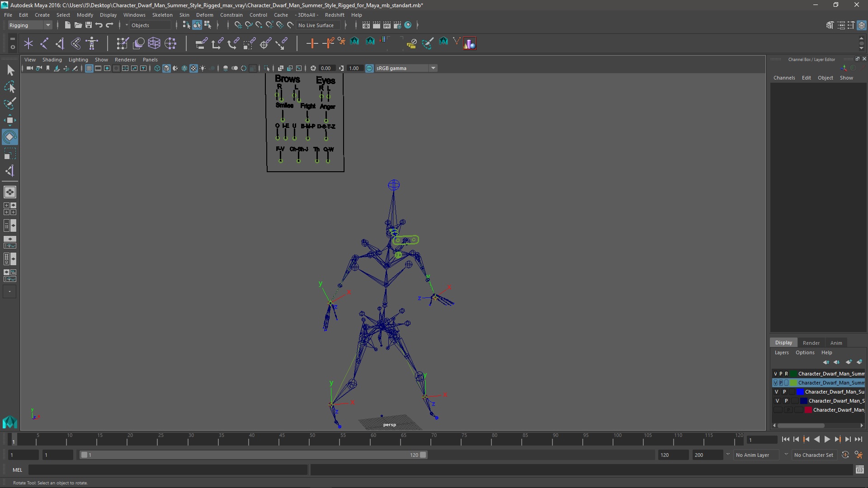Click the Save scene icon
Screen dimensions: 868x488
pyautogui.click(x=89, y=25)
